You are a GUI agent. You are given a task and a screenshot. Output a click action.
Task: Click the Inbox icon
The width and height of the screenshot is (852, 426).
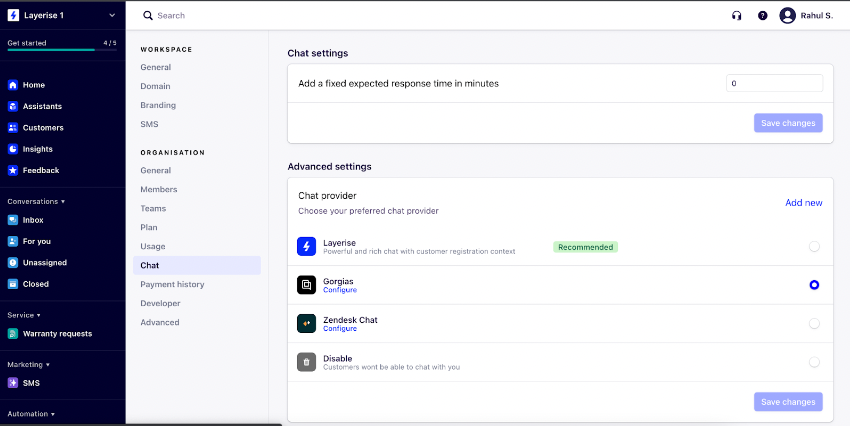click(13, 220)
